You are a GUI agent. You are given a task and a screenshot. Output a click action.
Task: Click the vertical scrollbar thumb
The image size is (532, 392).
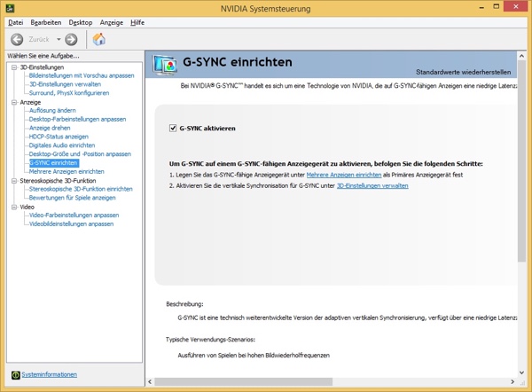[x=521, y=161]
